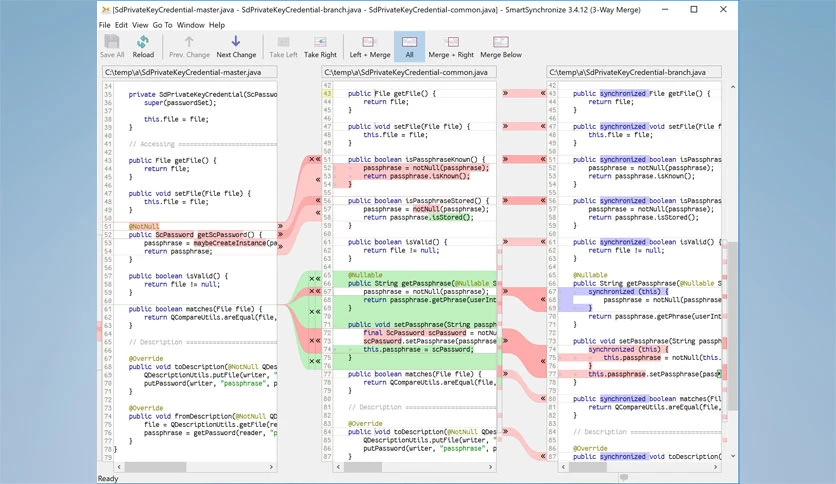This screenshot has height=484, width=836.
Task: Click the « arrow left of common line 53
Action: 318,180
